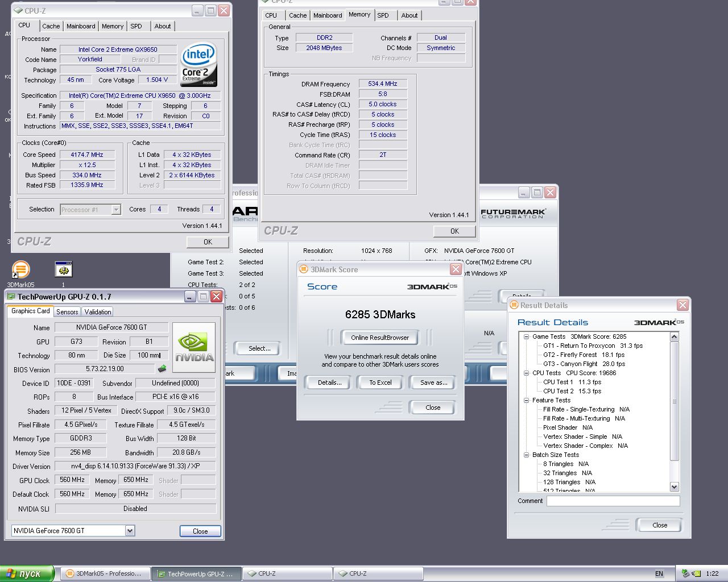Screen dimensions: 728x582
Task: Switch to 3DMark05 Professional taskbar button
Action: coord(105,573)
